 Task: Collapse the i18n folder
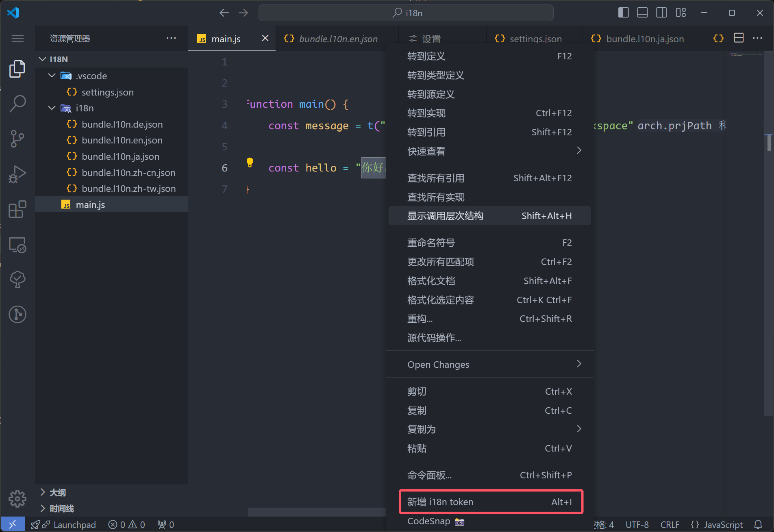coord(52,108)
